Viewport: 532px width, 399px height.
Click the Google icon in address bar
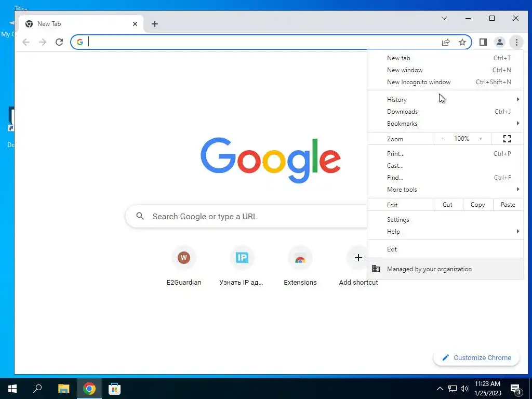(x=79, y=42)
